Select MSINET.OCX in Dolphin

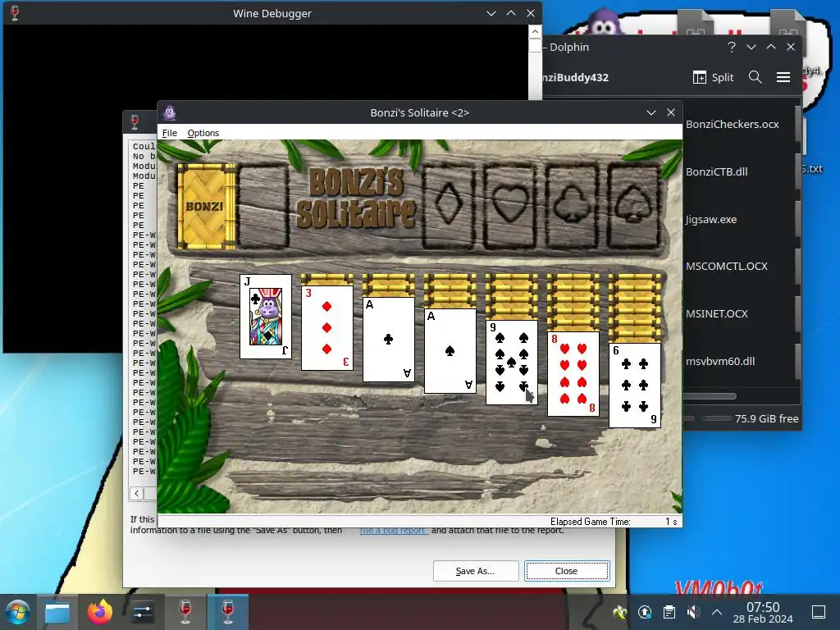point(716,314)
